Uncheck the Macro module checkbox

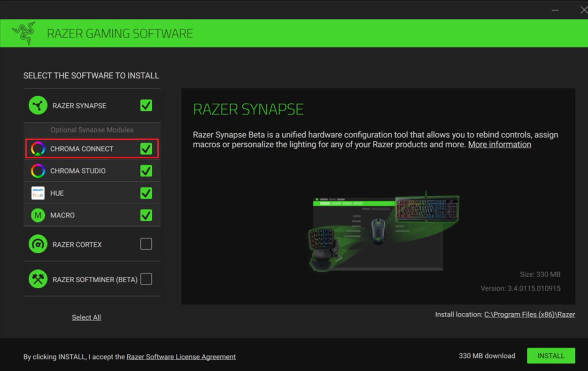tap(146, 215)
